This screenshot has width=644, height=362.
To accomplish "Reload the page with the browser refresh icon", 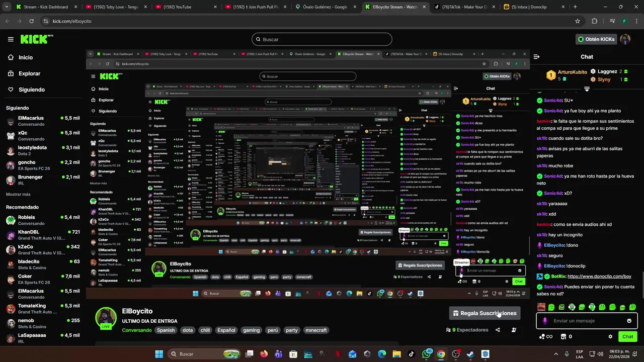I will (x=31, y=21).
